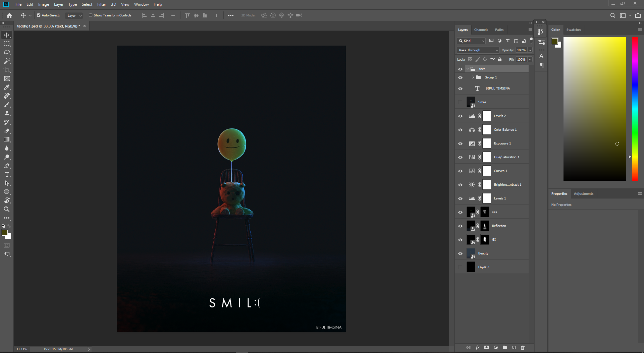Switch to the Channels tab
The width and height of the screenshot is (644, 353).
(481, 30)
